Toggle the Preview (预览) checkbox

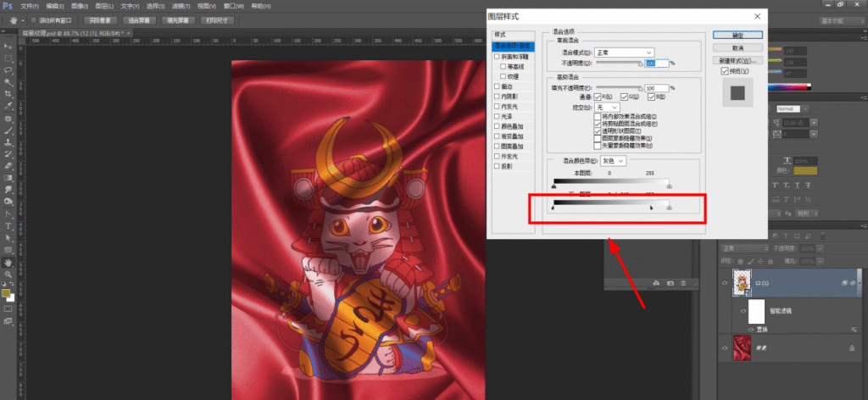coord(724,71)
